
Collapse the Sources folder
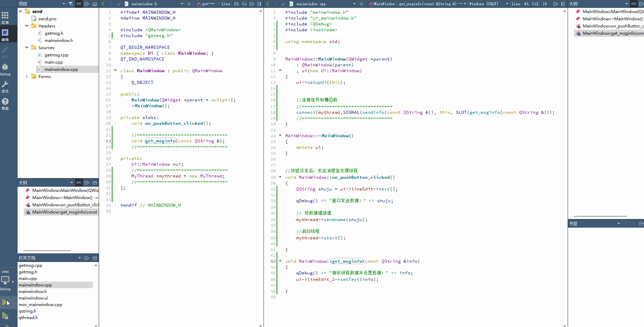tap(27, 47)
